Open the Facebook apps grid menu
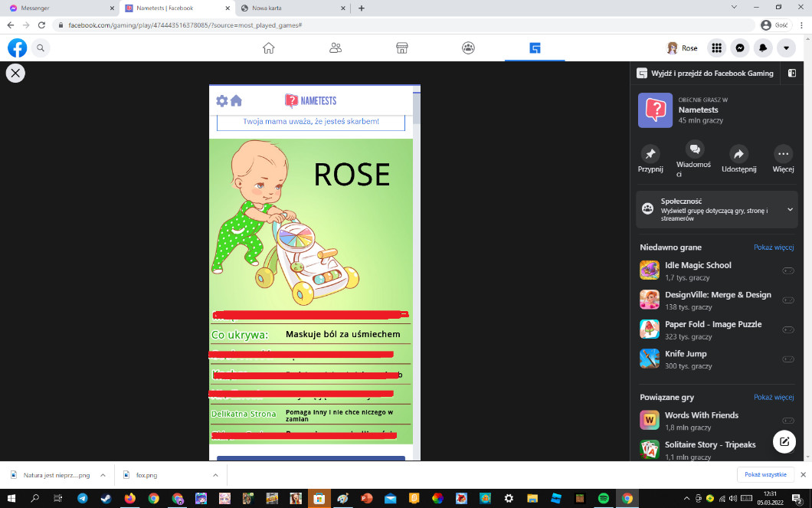Screen dimensions: 812x508 tap(716, 48)
